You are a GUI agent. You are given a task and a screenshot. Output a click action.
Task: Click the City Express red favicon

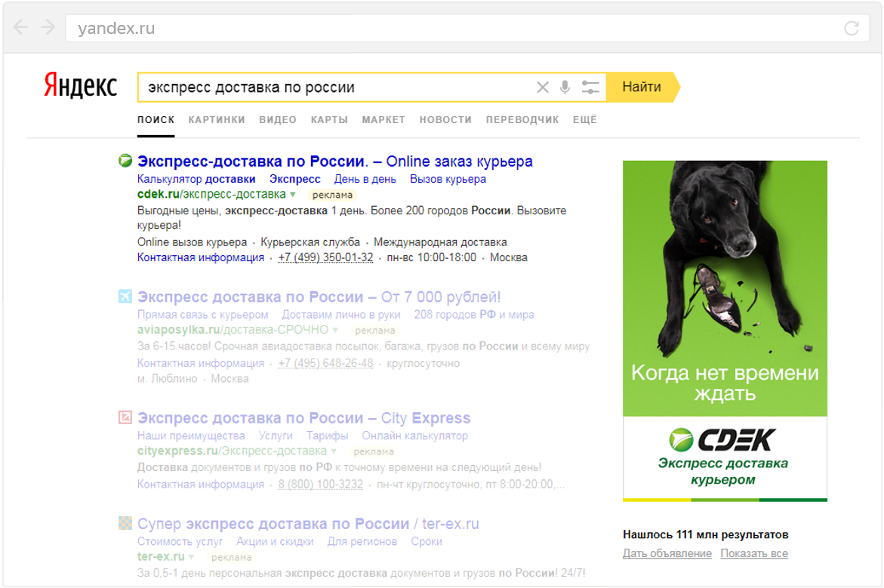pyautogui.click(x=125, y=417)
